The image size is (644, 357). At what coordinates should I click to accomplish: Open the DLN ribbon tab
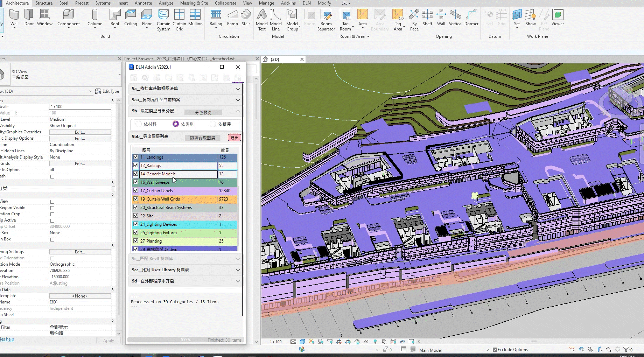tap(307, 3)
